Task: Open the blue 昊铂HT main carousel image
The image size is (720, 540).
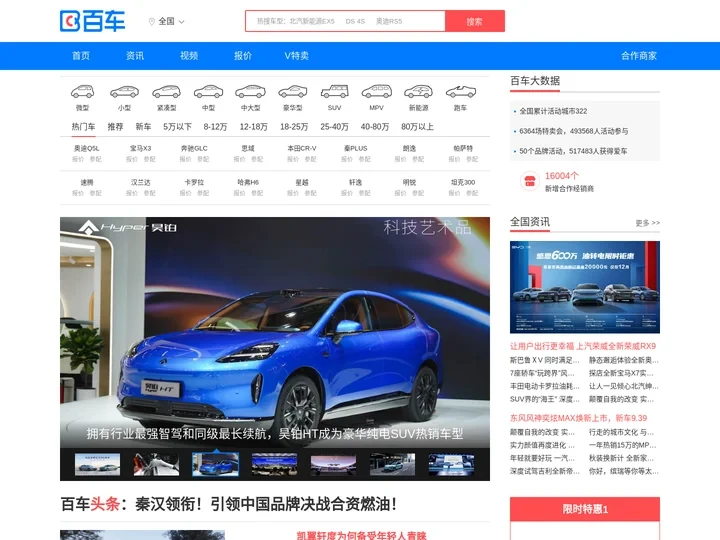Action: tap(275, 332)
